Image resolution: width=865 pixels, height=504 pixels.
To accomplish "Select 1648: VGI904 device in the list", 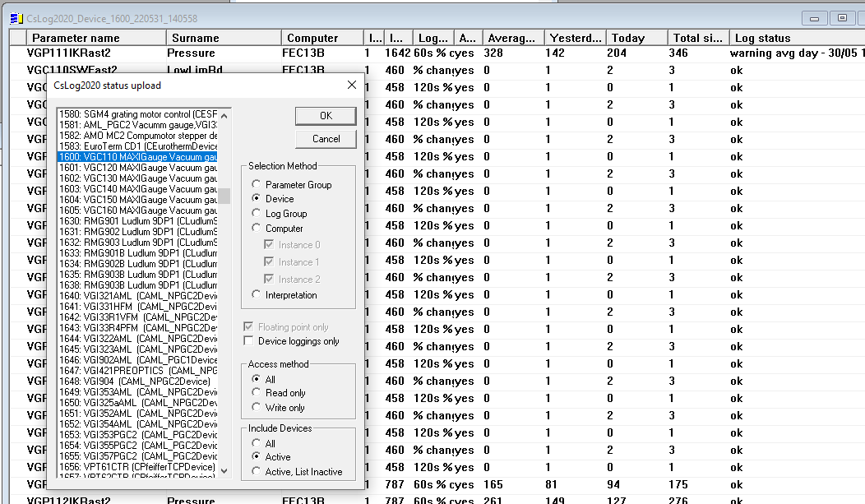I will coord(136,381).
